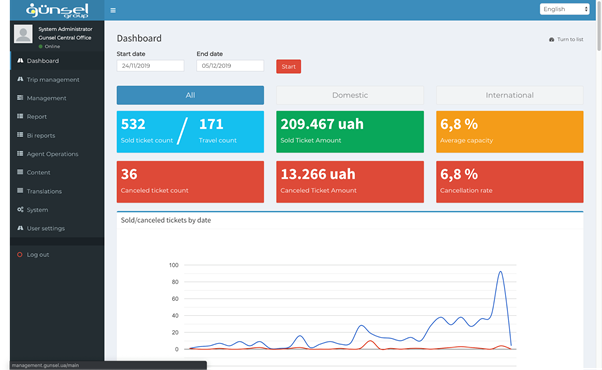The height and width of the screenshot is (370, 602).
Task: Click the System Administrator avatar image
Action: click(x=23, y=34)
